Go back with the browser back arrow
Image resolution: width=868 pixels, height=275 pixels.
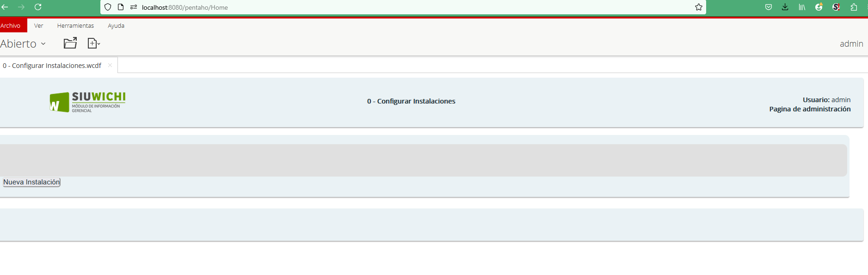click(5, 7)
